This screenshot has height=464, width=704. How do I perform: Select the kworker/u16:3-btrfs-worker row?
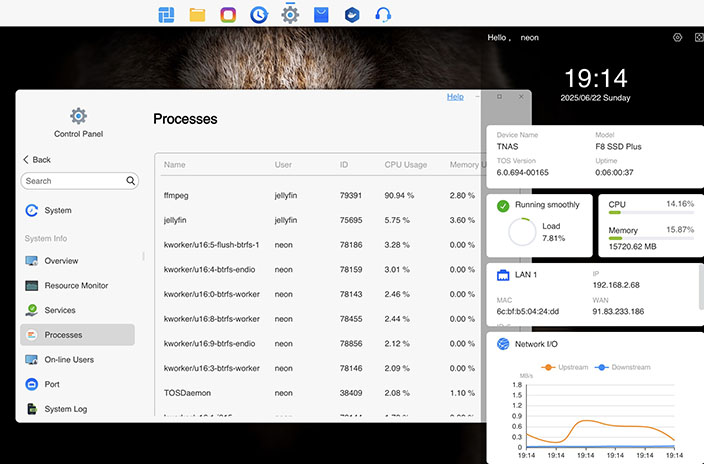tap(321, 368)
